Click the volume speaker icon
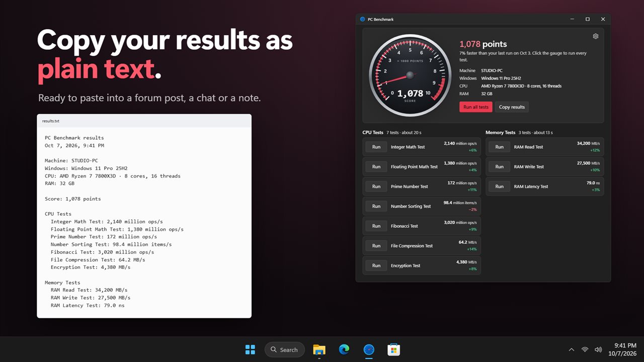The height and width of the screenshot is (362, 644). click(598, 349)
